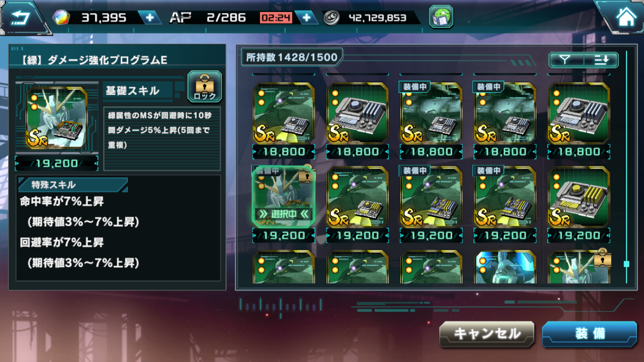The width and height of the screenshot is (644, 362).
Task: Open the sort order icon
Action: click(x=601, y=60)
